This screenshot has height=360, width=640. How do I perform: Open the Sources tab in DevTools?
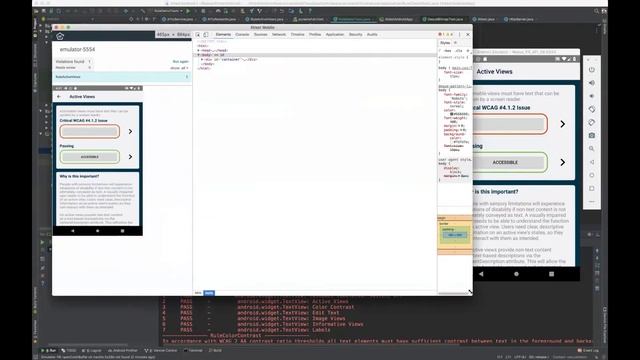[260, 35]
